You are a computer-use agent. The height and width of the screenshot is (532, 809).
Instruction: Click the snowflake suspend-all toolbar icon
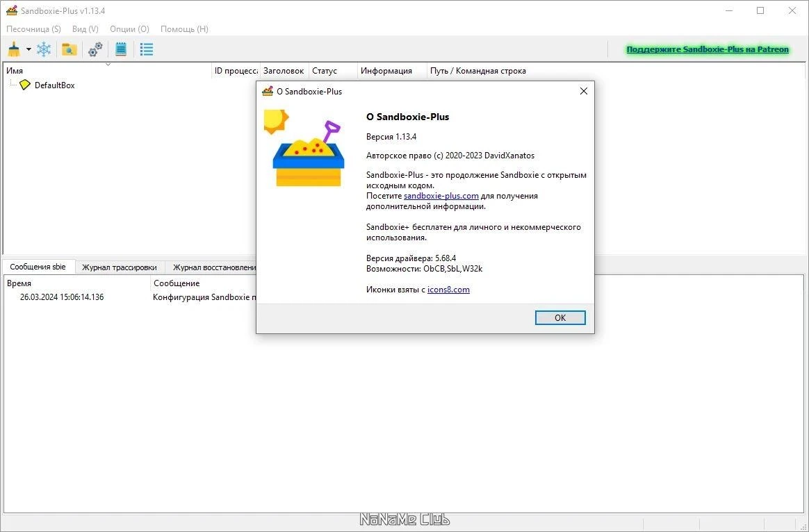click(x=44, y=49)
